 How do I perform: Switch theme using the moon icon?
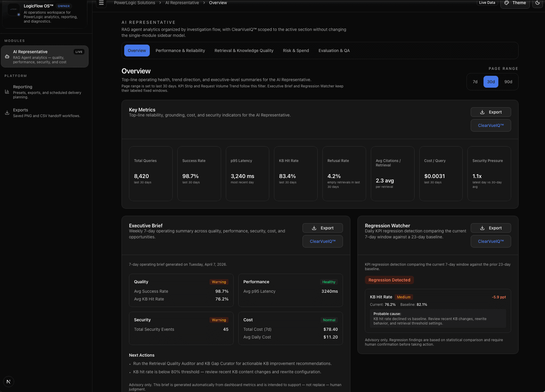[x=538, y=3]
